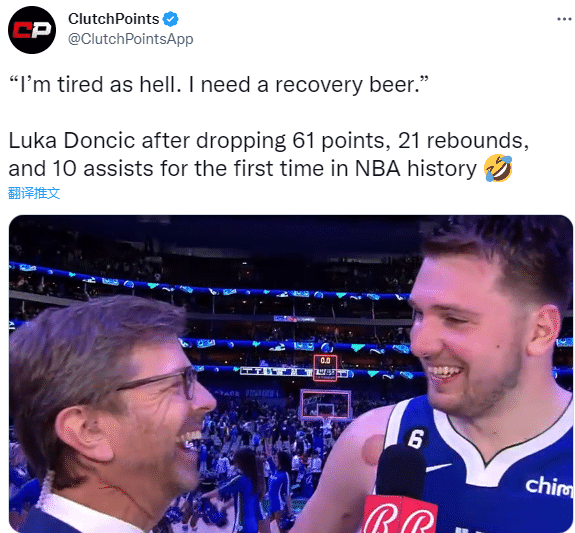Click the black microphone foam head
This screenshot has width=575, height=533.
(x=400, y=471)
